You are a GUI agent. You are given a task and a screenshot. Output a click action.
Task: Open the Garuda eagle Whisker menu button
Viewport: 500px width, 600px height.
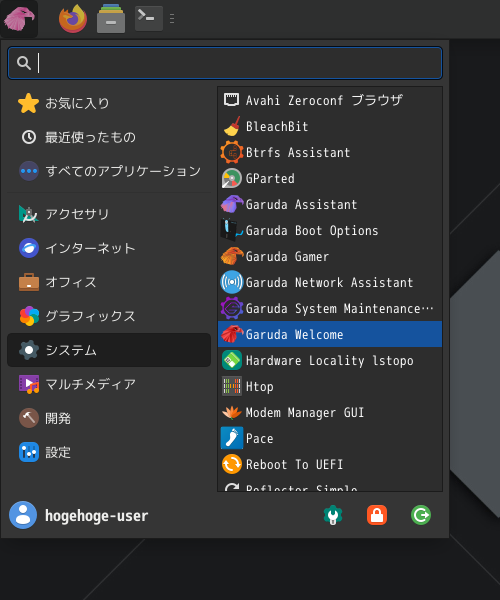click(x=19, y=18)
